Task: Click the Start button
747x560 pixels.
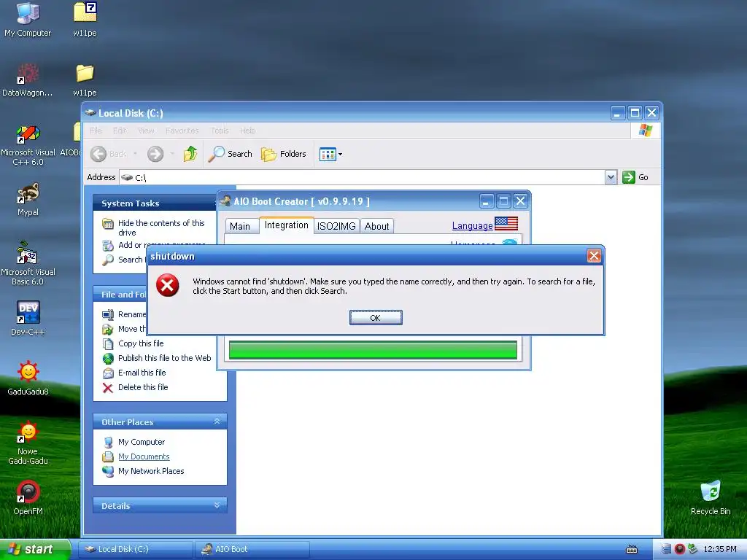Action: 35,549
